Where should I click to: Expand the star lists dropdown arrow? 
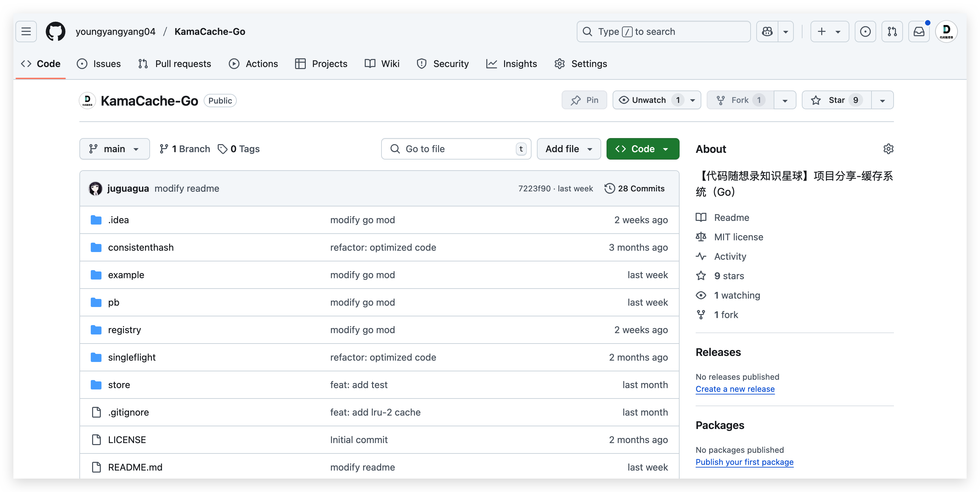(x=882, y=100)
